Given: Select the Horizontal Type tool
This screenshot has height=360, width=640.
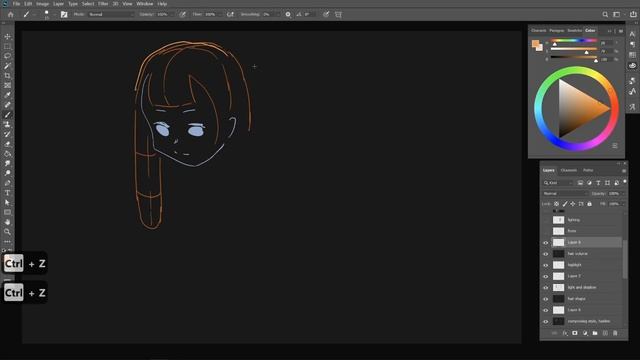Looking at the screenshot, I should 7,193.
